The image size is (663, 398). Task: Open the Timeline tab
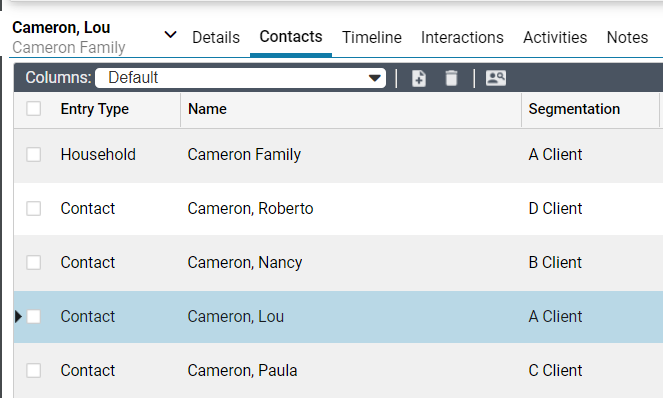(x=372, y=37)
